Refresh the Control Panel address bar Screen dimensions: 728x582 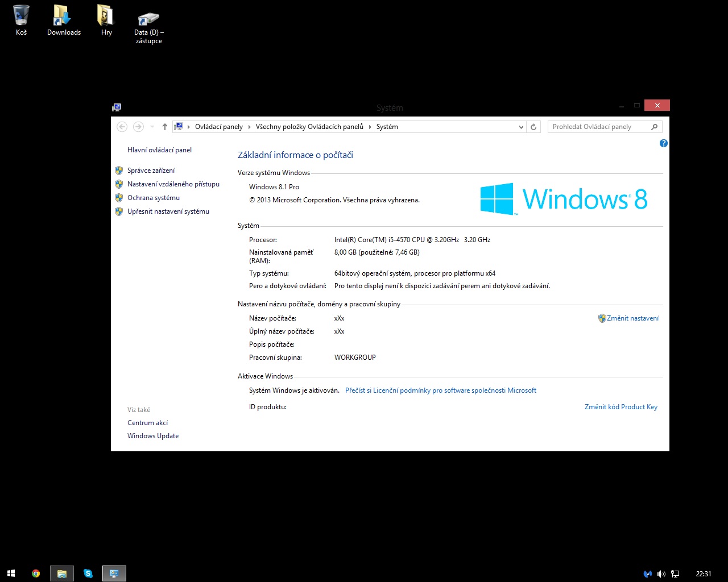(x=533, y=127)
